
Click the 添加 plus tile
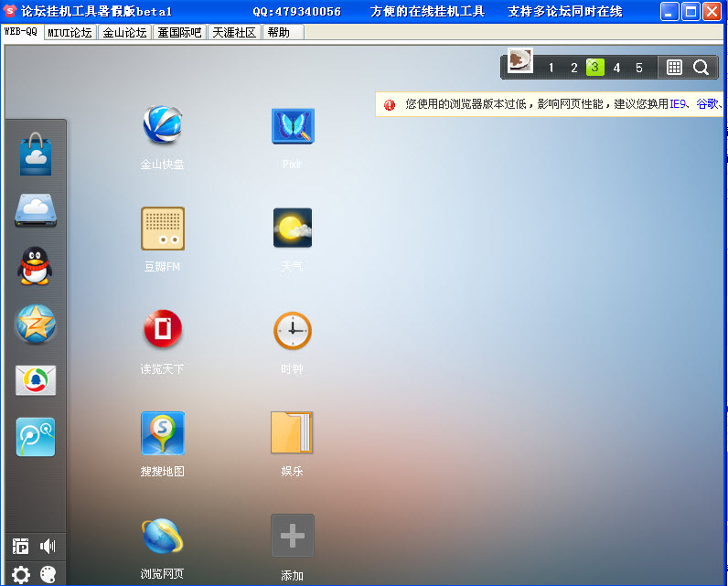click(293, 536)
